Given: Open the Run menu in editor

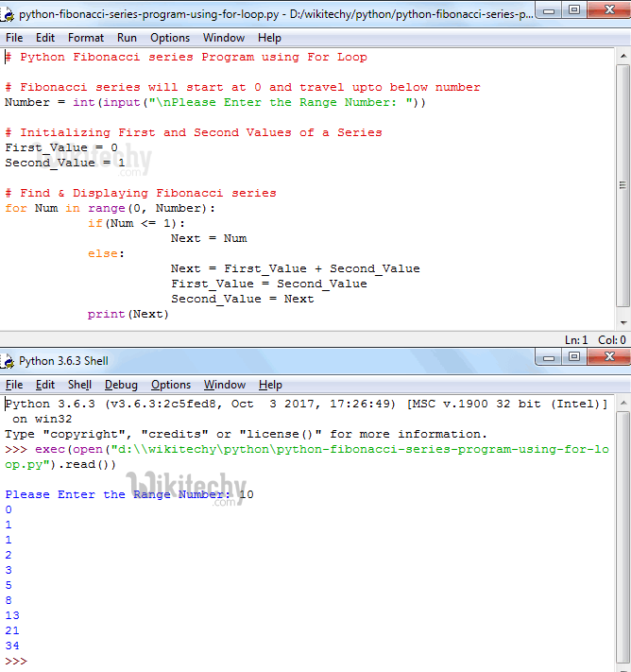Looking at the screenshot, I should click(127, 38).
